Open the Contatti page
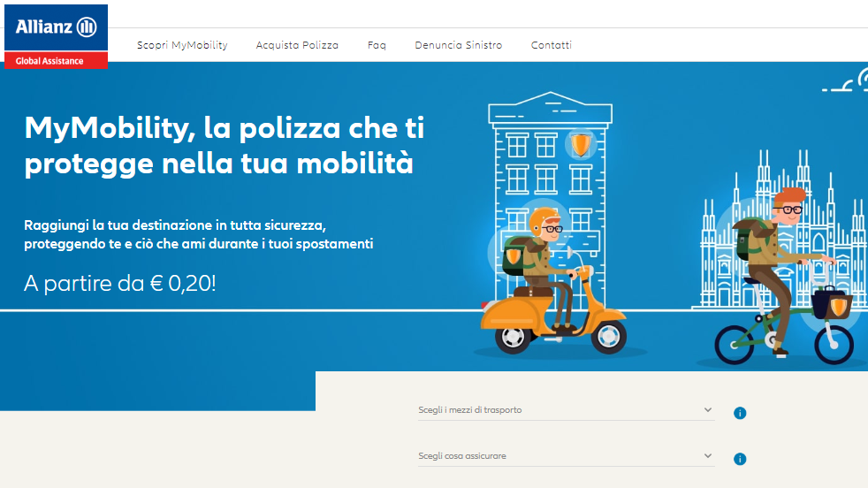This screenshot has width=868, height=488. click(551, 45)
